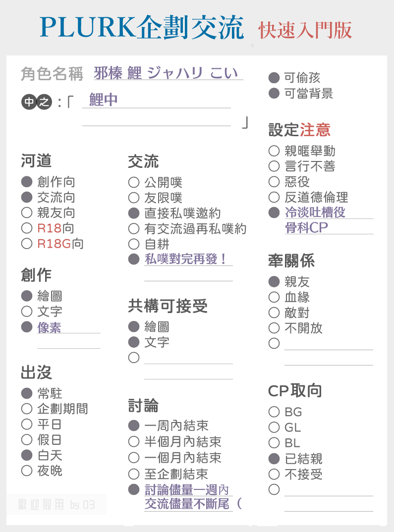Toggle the 可偷孩 filled circle
Image resolution: width=394 pixels, height=532 pixels.
[x=274, y=78]
